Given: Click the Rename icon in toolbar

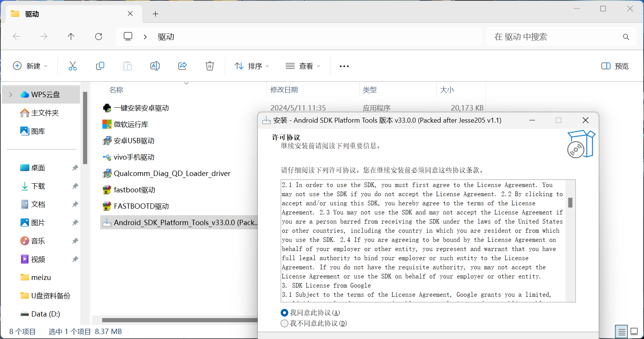Looking at the screenshot, I should [x=155, y=66].
